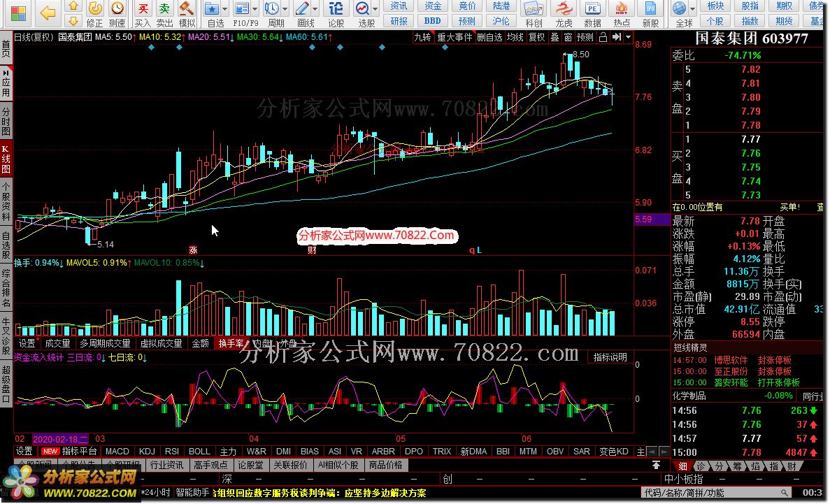Open the 个股资料 sidebar item
830x504 pixels.
(6, 202)
